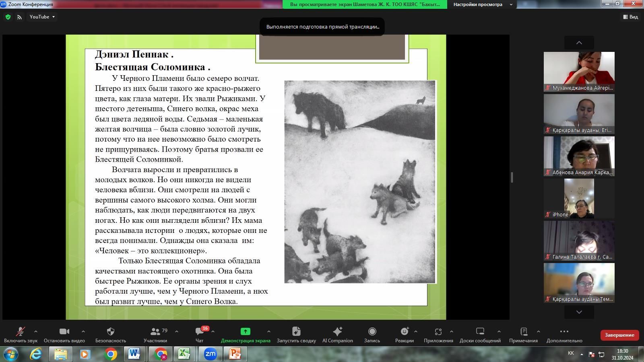Image resolution: width=644 pixels, height=362 pixels.
Task: Expand audio options arrow next to microphone
Action: click(36, 331)
